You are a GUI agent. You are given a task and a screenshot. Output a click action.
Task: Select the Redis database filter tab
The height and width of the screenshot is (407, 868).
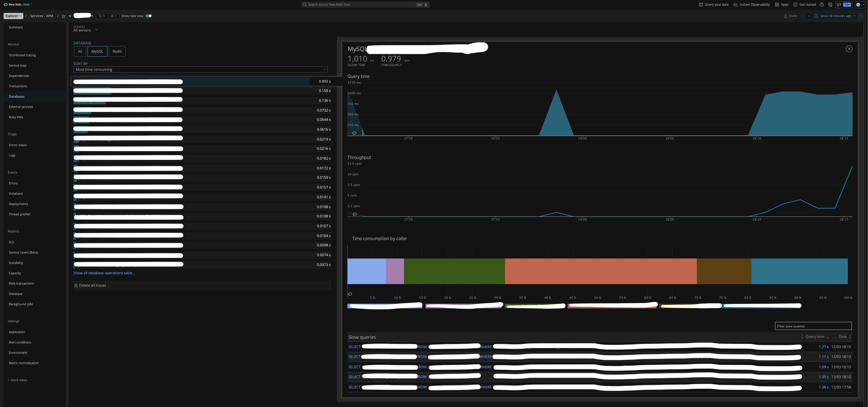click(117, 51)
